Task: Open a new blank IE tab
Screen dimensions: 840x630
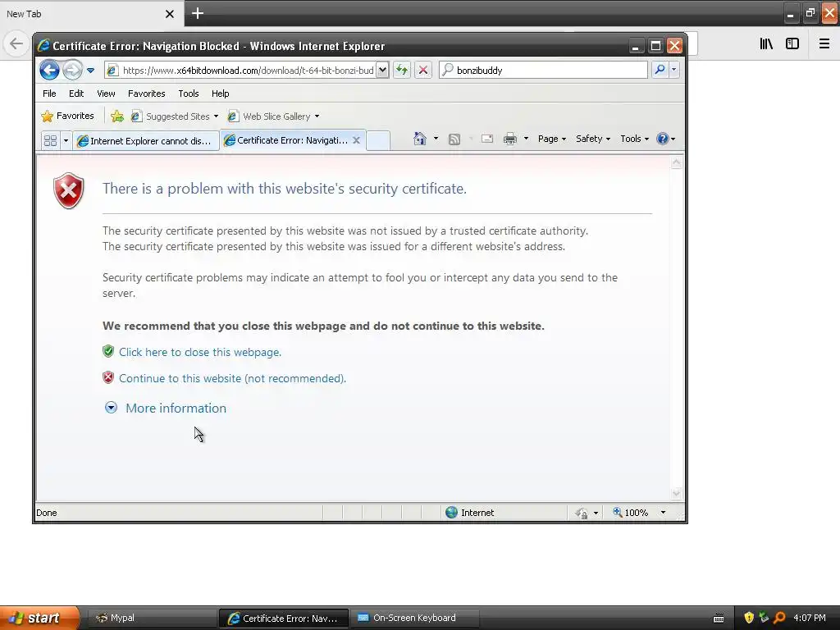Action: pyautogui.click(x=378, y=140)
